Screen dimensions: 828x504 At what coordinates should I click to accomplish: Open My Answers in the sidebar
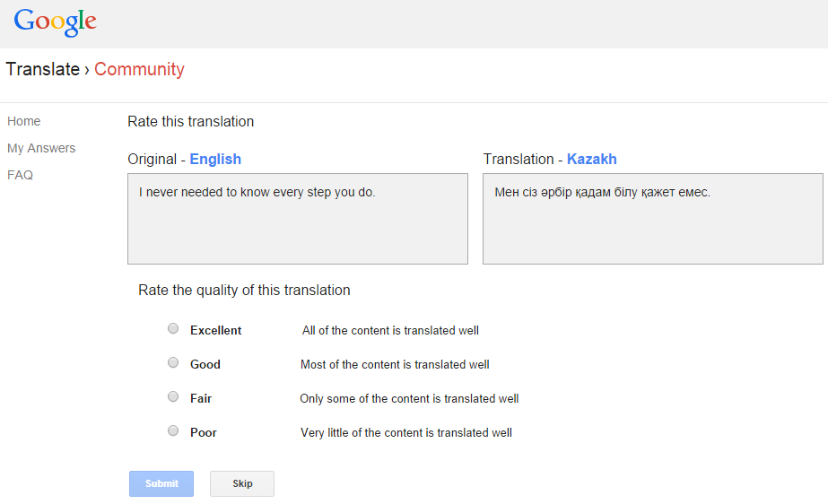(41, 148)
